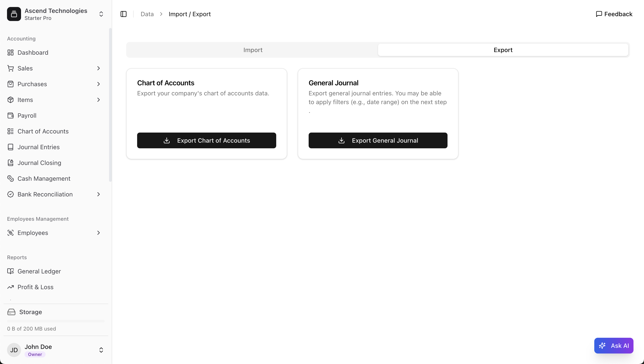Expand the Sales submenu chevron
This screenshot has width=644, height=364.
coord(98,68)
